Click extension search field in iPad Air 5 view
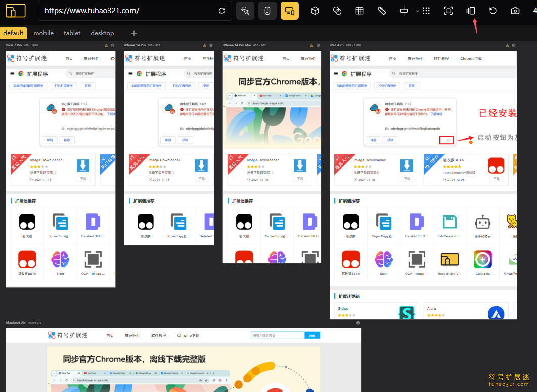537x392 pixels. (x=452, y=74)
